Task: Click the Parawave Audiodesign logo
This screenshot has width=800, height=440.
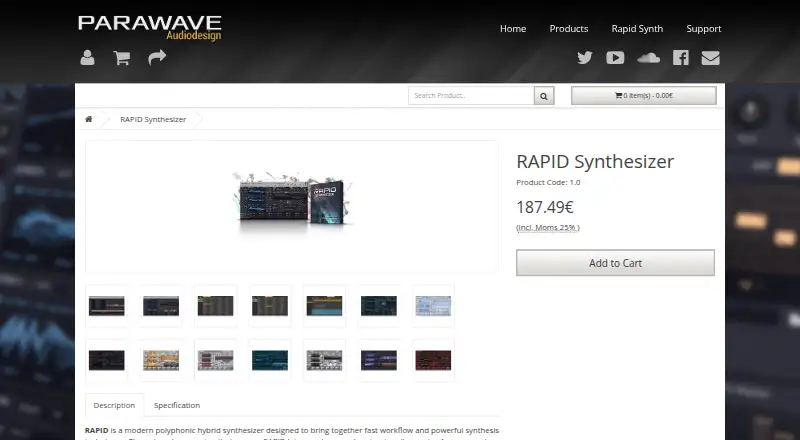Action: click(150, 29)
